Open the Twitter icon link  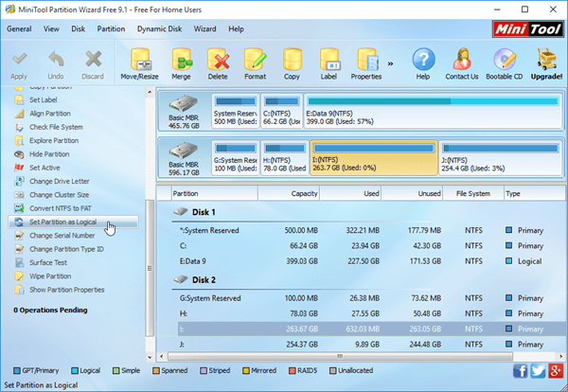click(538, 371)
